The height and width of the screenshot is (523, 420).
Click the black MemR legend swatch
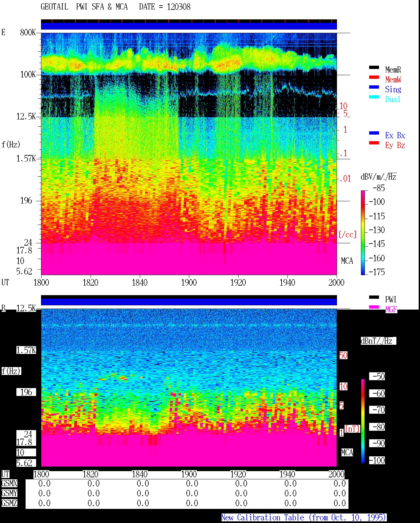click(x=374, y=68)
